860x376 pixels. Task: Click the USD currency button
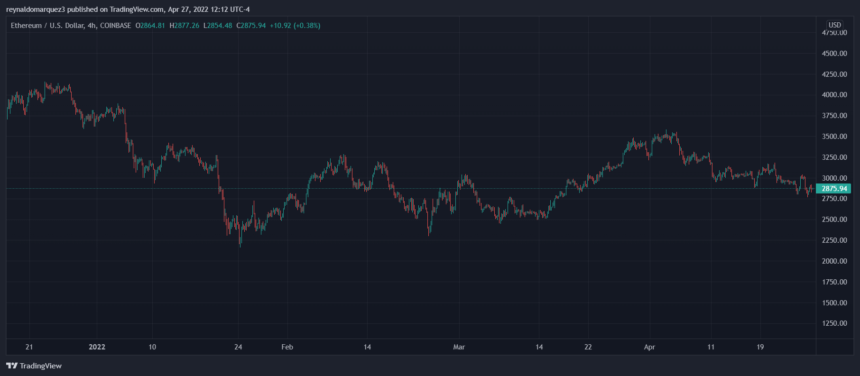pyautogui.click(x=835, y=25)
